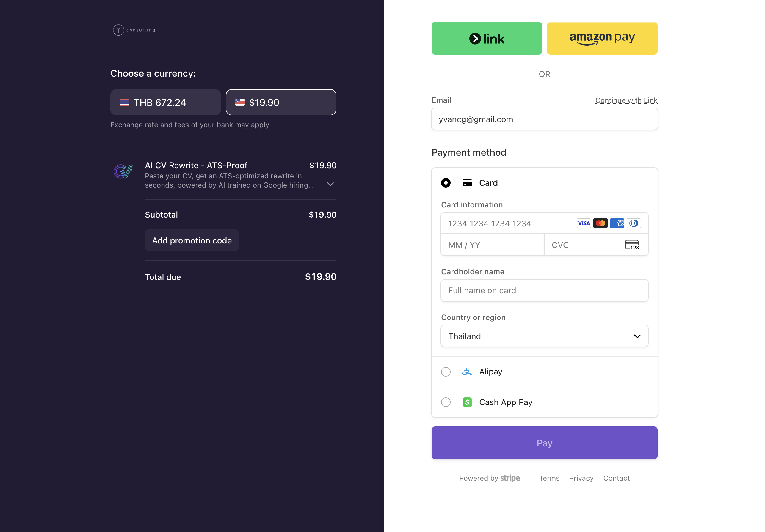Select the Cash App Pay radio button
This screenshot has height=532, width=765.
(446, 402)
